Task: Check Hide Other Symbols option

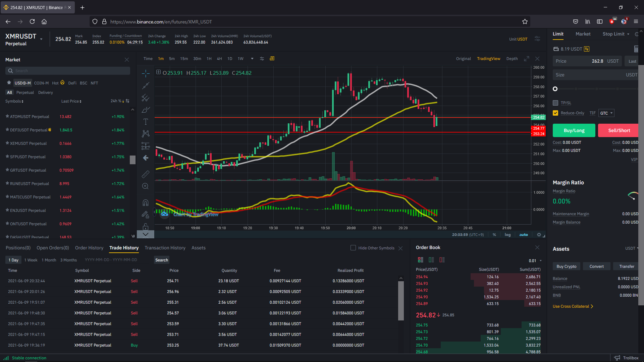Action: 353,248
